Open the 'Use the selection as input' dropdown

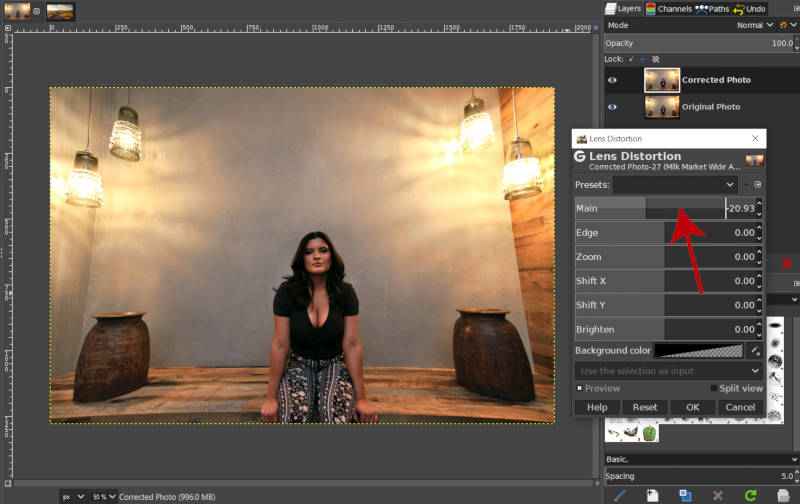pyautogui.click(x=669, y=371)
